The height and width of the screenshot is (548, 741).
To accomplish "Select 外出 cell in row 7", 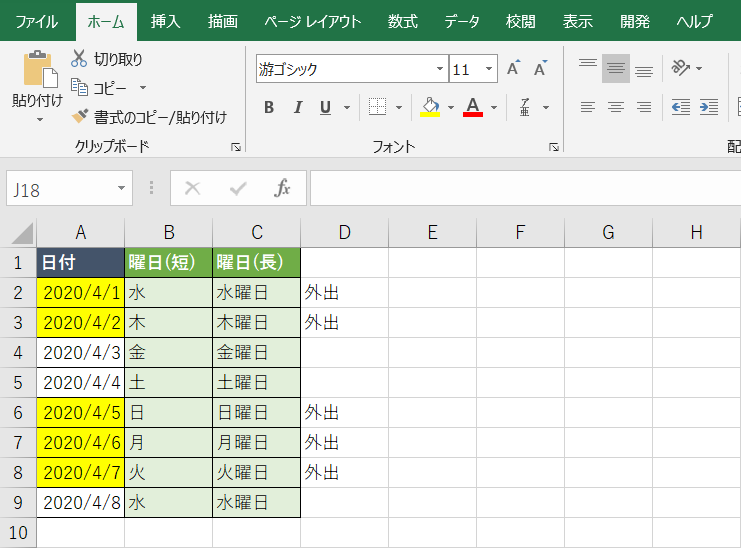I will pyautogui.click(x=345, y=442).
